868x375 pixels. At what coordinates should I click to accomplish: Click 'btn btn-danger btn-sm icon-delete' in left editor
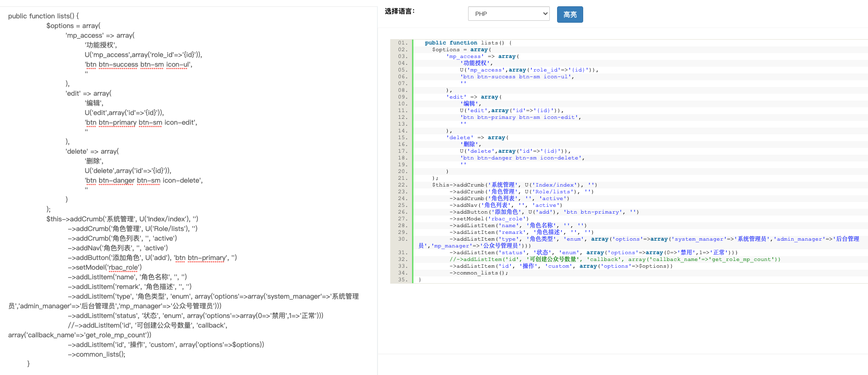[x=144, y=180]
